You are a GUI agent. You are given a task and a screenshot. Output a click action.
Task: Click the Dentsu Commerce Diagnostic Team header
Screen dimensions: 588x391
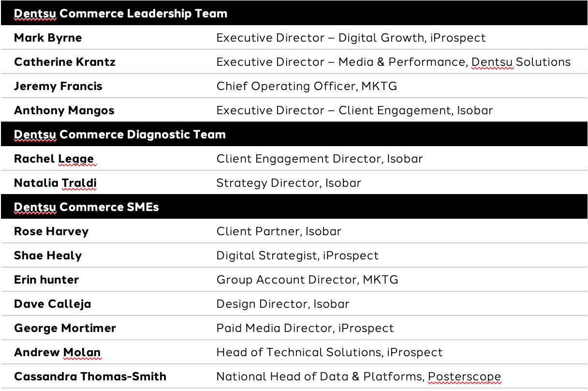(x=120, y=134)
